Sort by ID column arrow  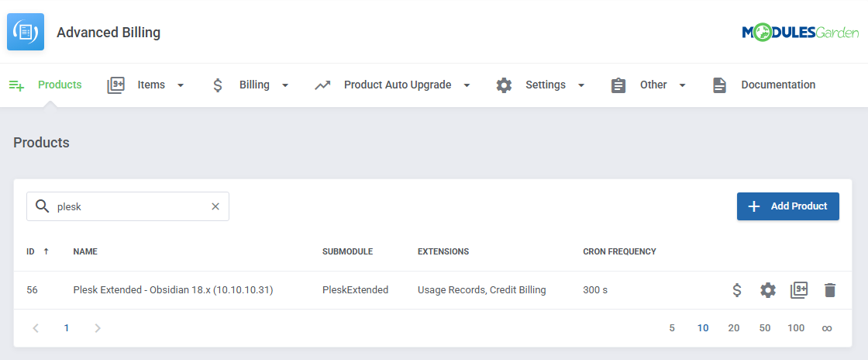pyautogui.click(x=46, y=251)
